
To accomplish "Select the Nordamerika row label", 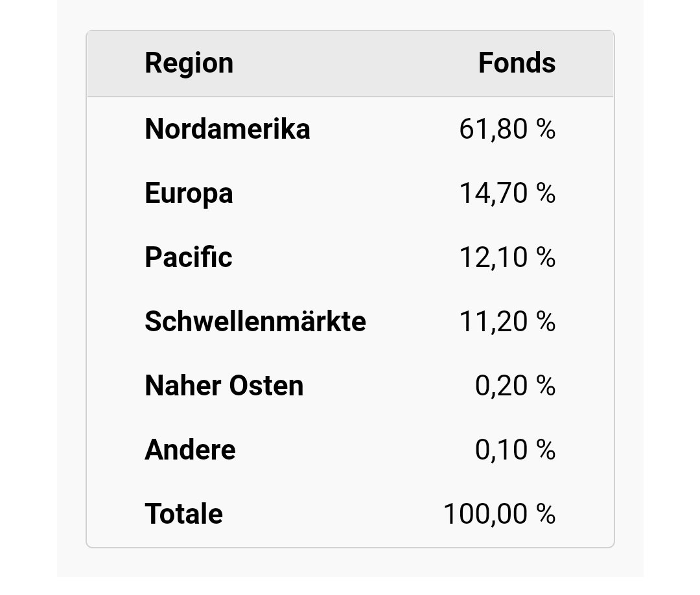I will [x=227, y=129].
